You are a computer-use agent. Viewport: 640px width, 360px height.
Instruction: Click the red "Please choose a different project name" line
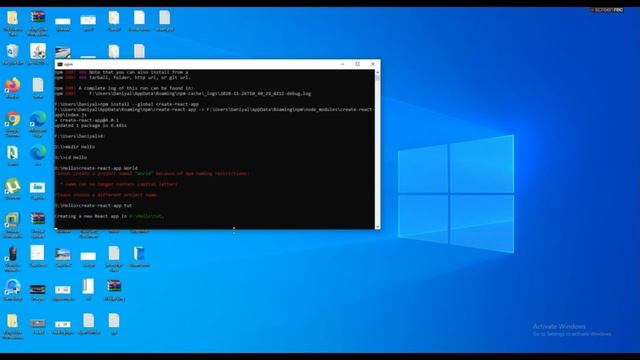pos(106,195)
